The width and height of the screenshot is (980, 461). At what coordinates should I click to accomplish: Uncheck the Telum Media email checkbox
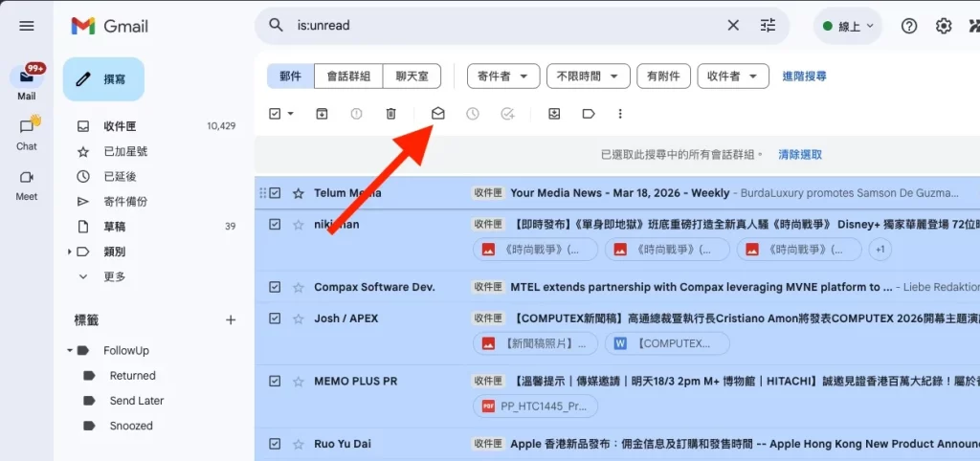[x=275, y=193]
